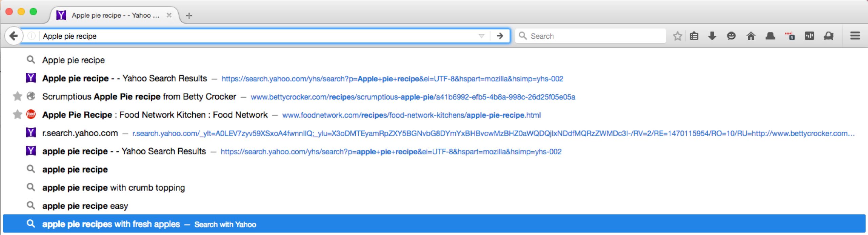Screen dimensions: 868x235
Task: Click the magnifier icon in the Search box
Action: (x=523, y=36)
